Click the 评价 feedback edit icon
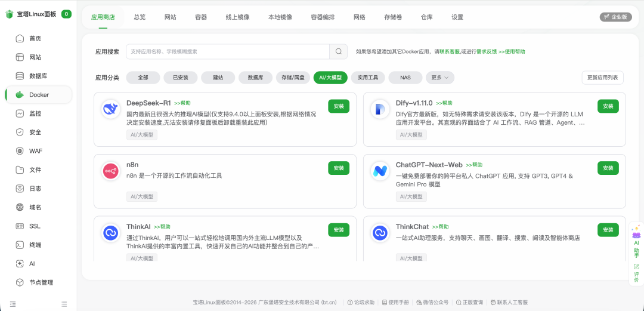 coord(637,267)
